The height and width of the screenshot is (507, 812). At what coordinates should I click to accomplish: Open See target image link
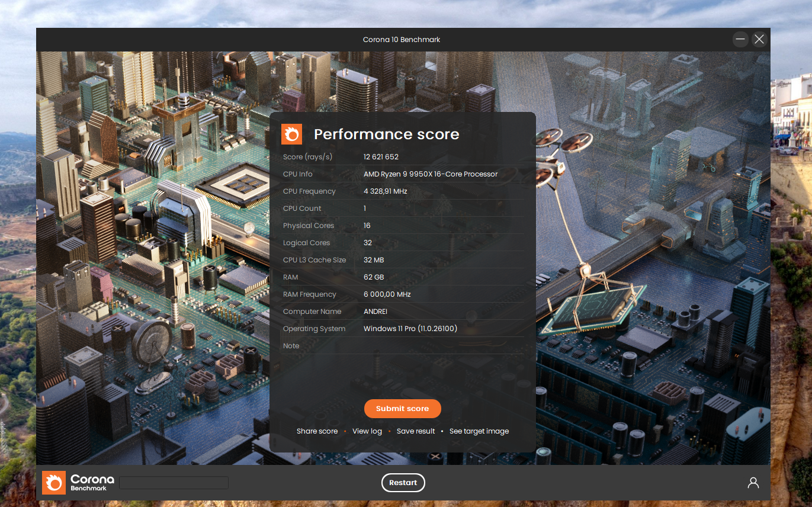479,431
